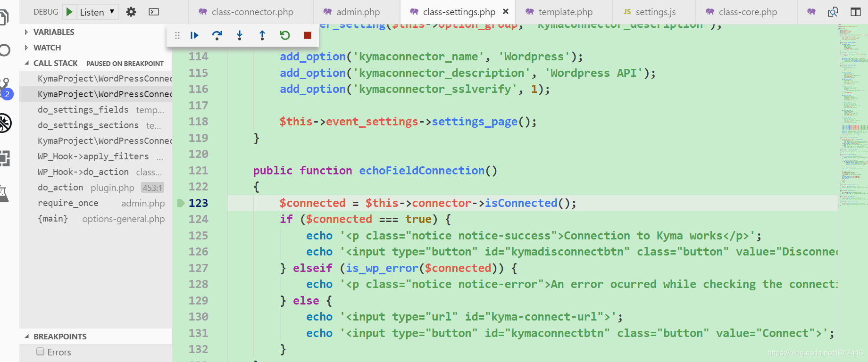
Task: Select the require_once admin.php stack frame
Action: pyautogui.click(x=96, y=203)
